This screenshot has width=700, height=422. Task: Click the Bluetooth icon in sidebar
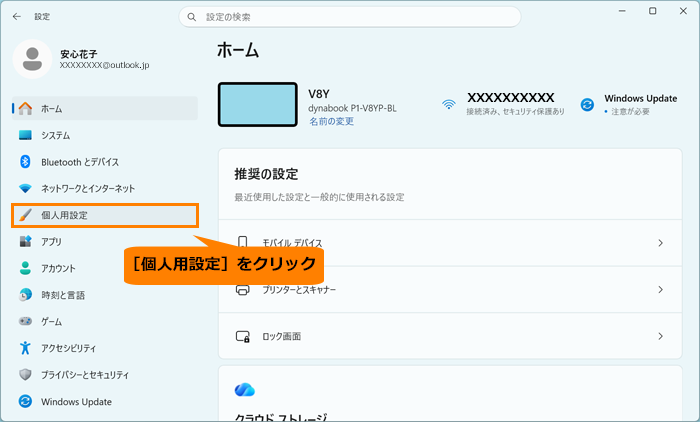(x=25, y=162)
